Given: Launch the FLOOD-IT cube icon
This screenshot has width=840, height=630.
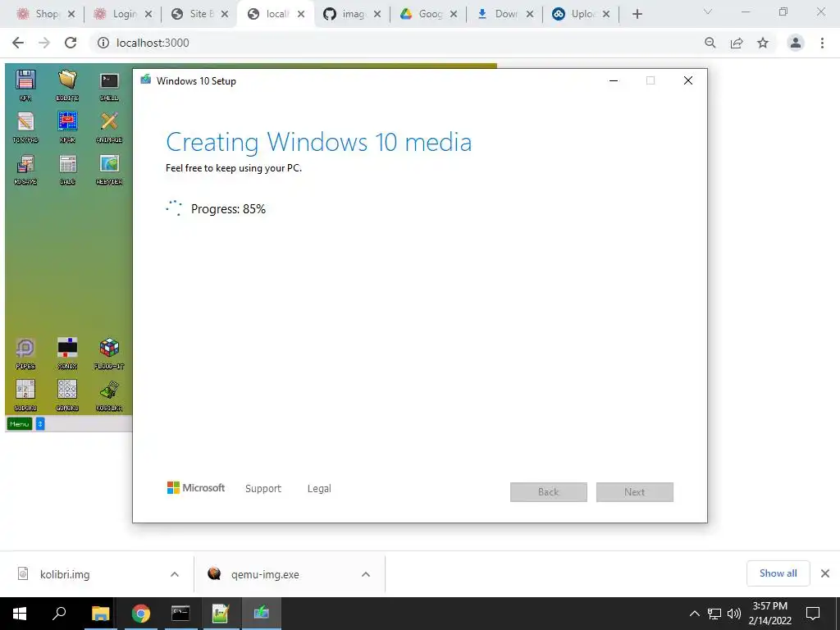Looking at the screenshot, I should pos(109,348).
